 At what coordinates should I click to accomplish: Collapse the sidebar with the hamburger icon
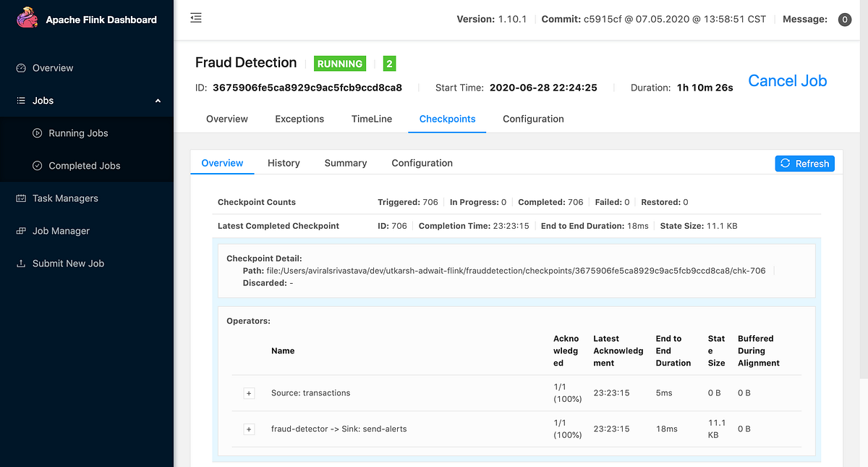point(195,17)
